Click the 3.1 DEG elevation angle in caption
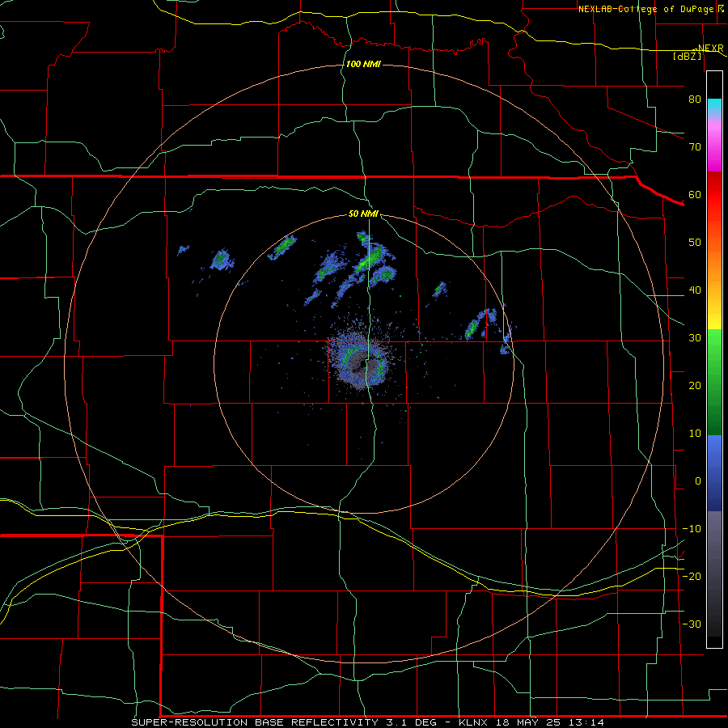 pyautogui.click(x=412, y=722)
